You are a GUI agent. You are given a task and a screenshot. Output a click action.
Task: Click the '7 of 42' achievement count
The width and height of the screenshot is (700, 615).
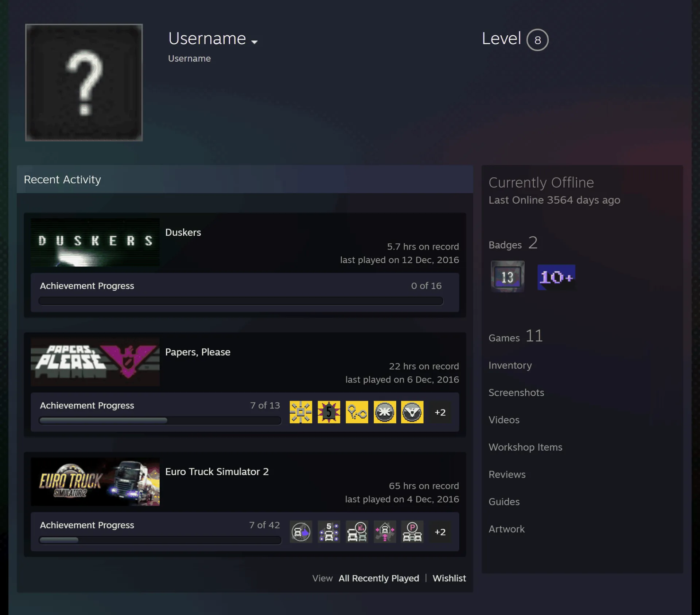coord(265,525)
